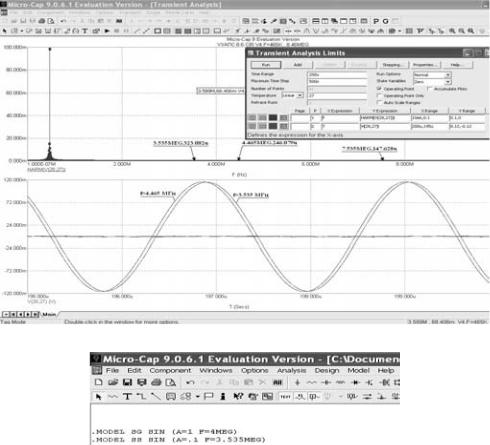The image size is (490, 445).
Task: Click the '5.535MEG,323.082u' plot label
Action: (181, 143)
